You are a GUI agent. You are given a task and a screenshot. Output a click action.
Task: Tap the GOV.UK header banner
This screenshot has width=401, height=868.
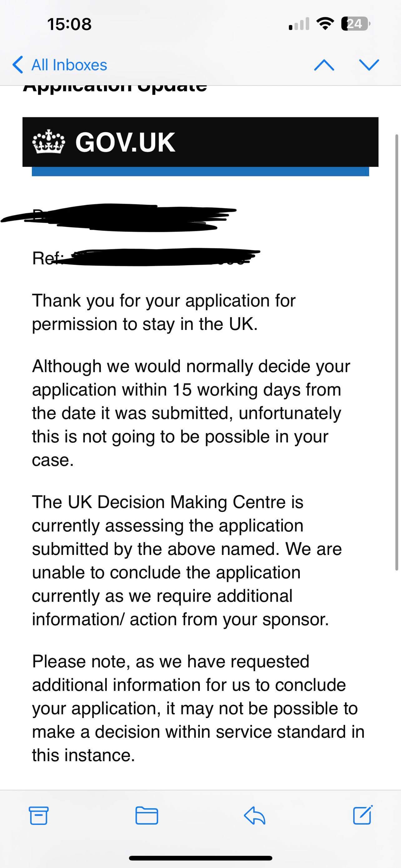click(200, 142)
